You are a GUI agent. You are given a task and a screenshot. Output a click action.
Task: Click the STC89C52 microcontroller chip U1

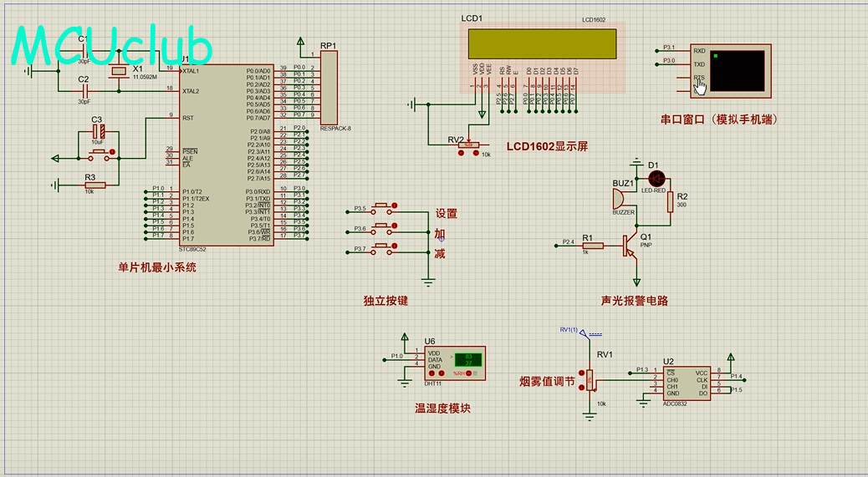pos(226,155)
